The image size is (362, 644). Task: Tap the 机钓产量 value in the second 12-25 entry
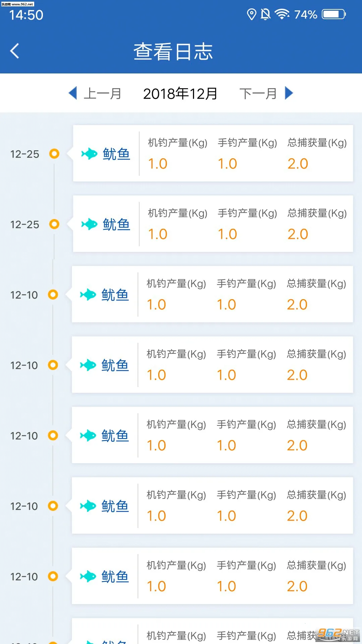(x=158, y=234)
